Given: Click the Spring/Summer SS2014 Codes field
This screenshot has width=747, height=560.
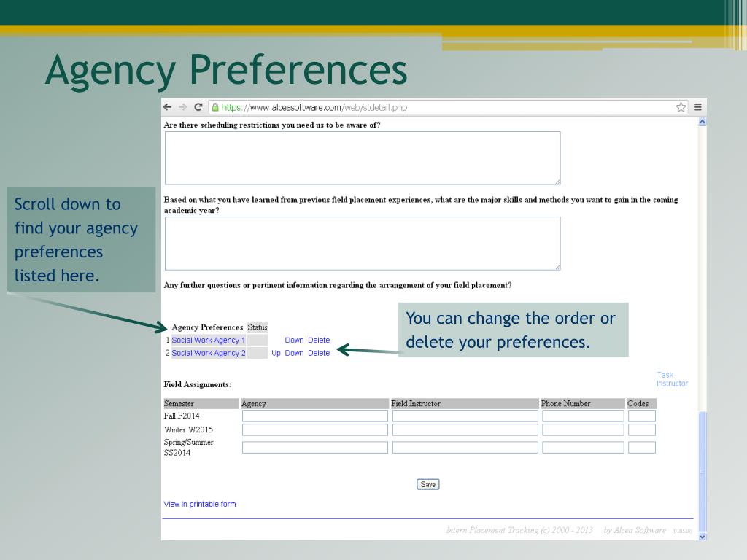Looking at the screenshot, I should (x=642, y=448).
